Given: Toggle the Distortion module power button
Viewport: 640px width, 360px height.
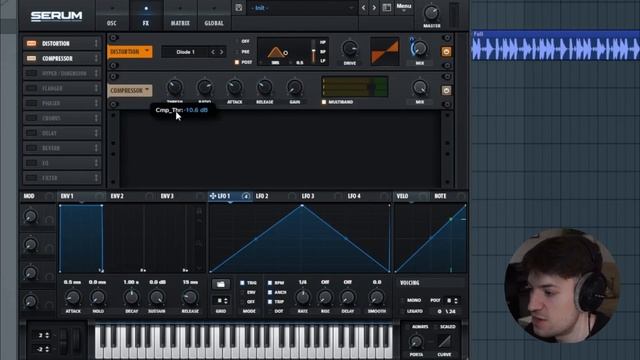Looking at the screenshot, I should pos(446,52).
